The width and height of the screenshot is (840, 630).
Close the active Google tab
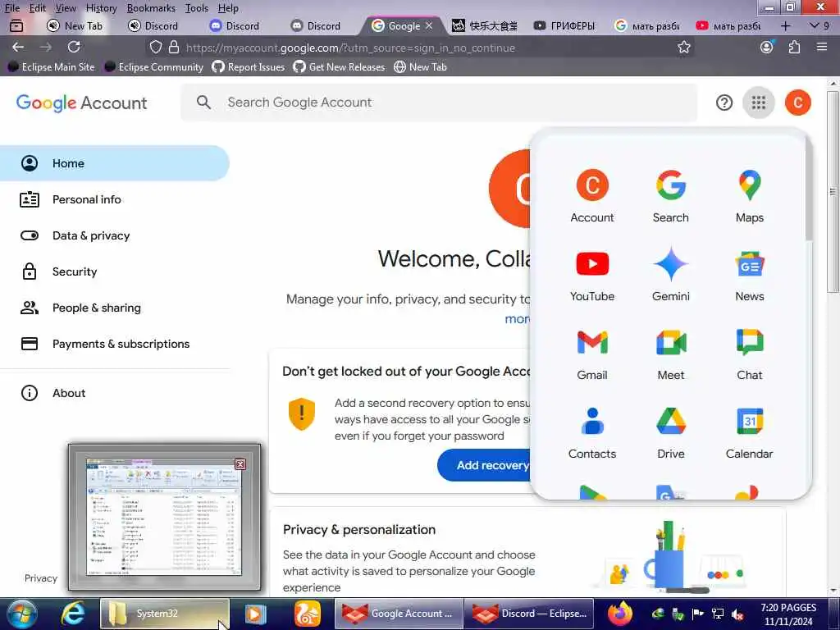tap(429, 25)
